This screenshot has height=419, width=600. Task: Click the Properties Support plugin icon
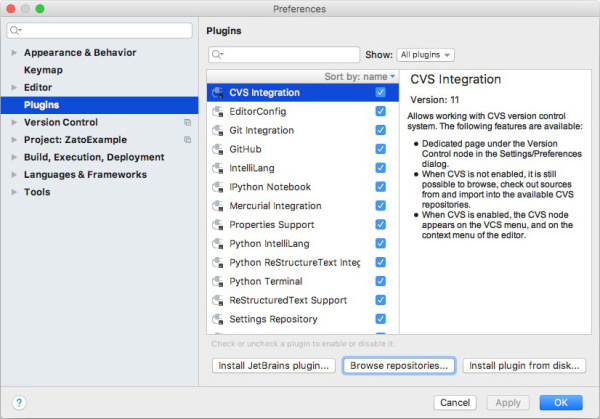pyautogui.click(x=218, y=225)
